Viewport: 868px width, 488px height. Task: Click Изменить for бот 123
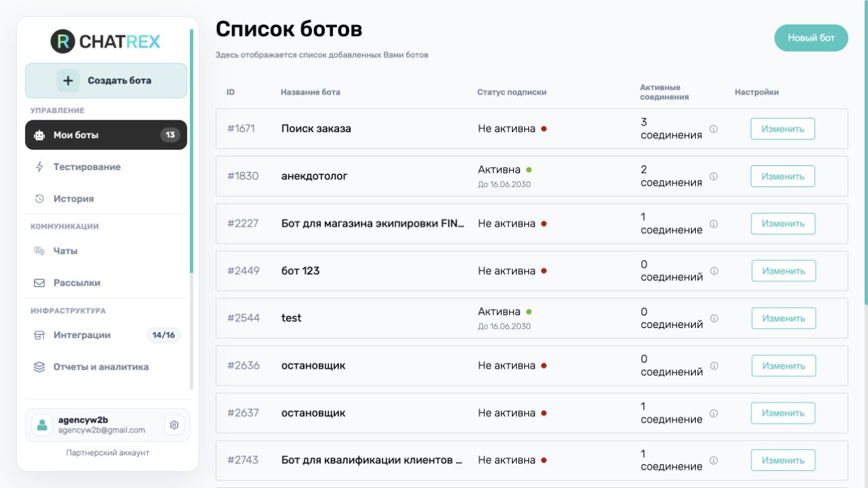784,271
